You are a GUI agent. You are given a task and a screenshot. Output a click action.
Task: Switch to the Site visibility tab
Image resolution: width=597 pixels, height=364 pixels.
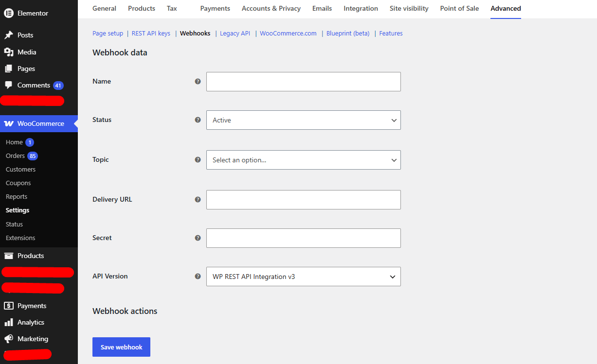point(409,8)
